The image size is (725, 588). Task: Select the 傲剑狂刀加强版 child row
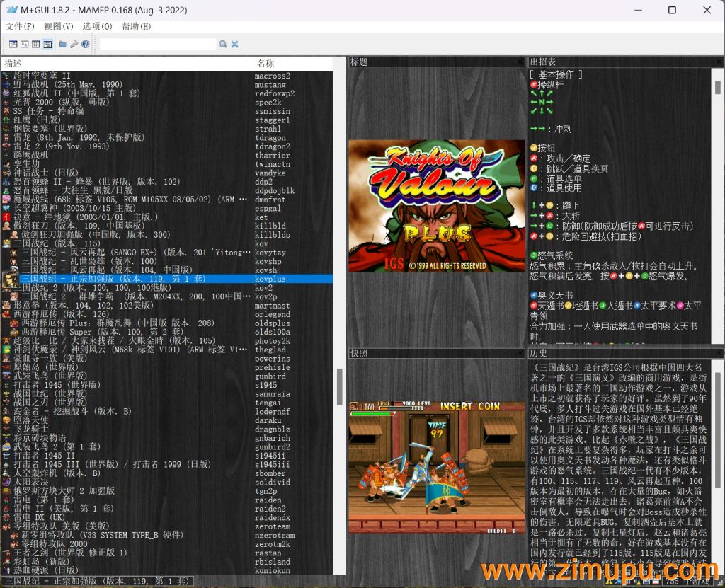pos(166,235)
